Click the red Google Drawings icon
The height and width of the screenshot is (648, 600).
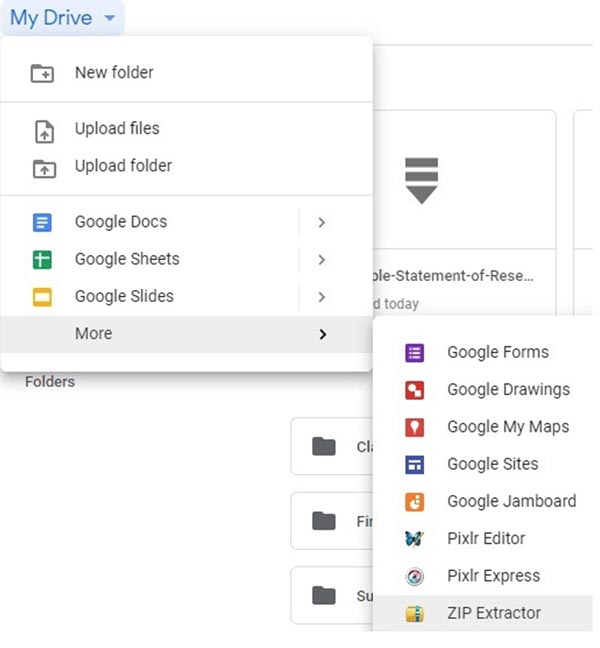point(414,390)
